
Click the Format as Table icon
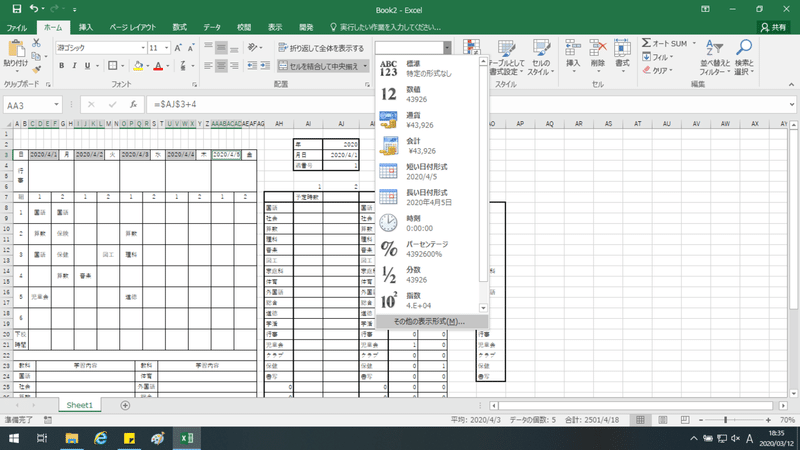[506, 49]
